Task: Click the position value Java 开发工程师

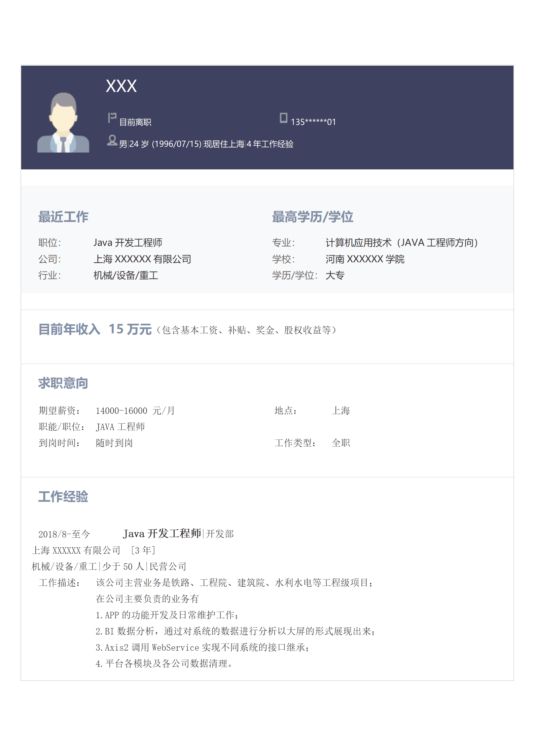Action: pos(128,242)
